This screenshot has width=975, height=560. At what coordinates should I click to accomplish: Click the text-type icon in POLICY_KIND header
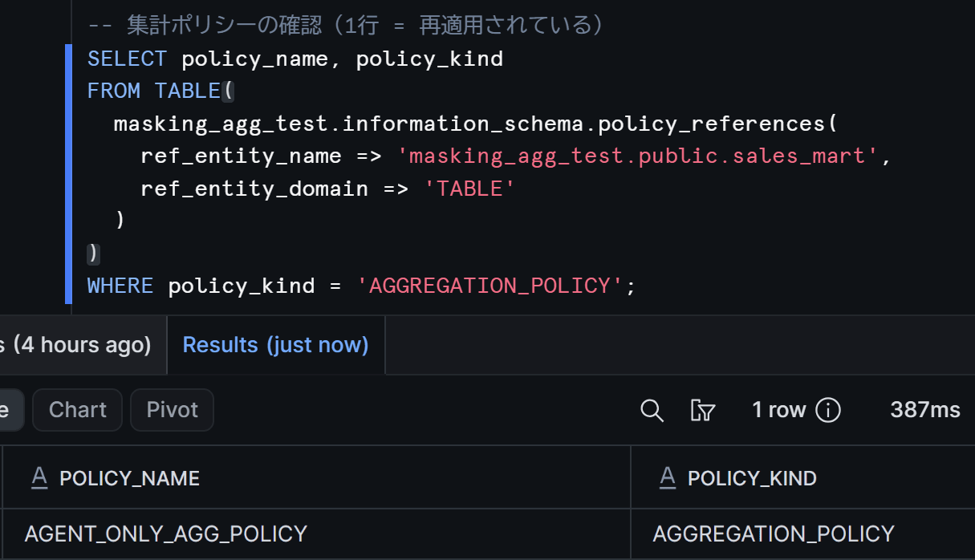click(667, 478)
